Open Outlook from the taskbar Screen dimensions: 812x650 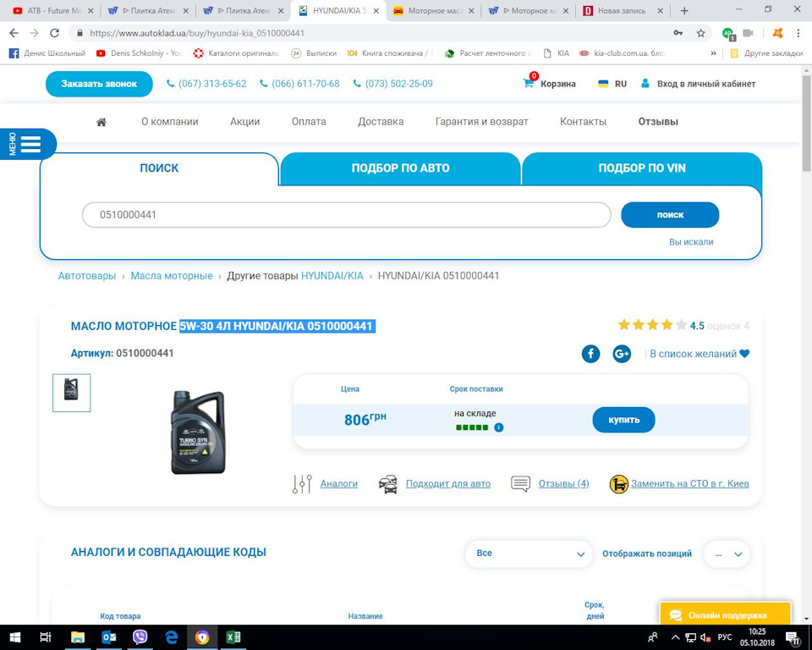[x=109, y=637]
